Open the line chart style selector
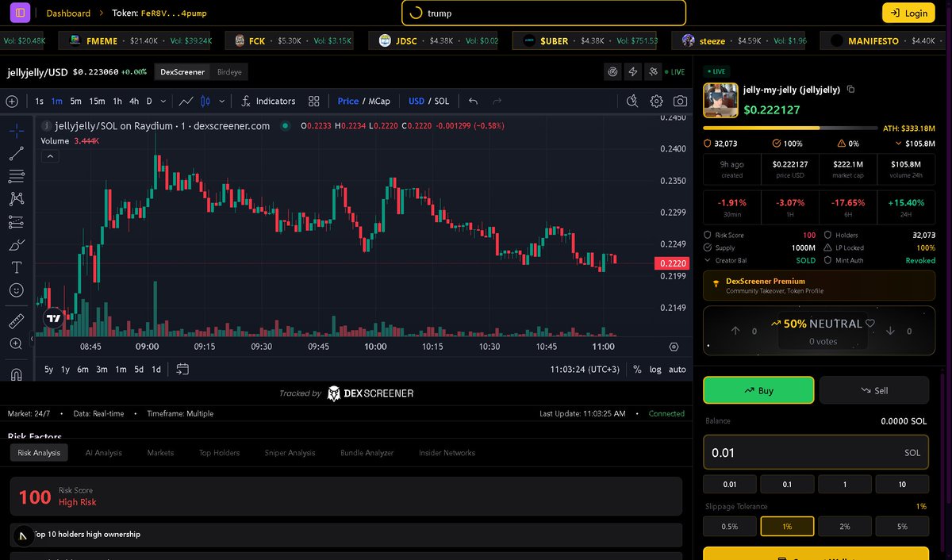Screen dimensions: 952x560 [x=186, y=101]
